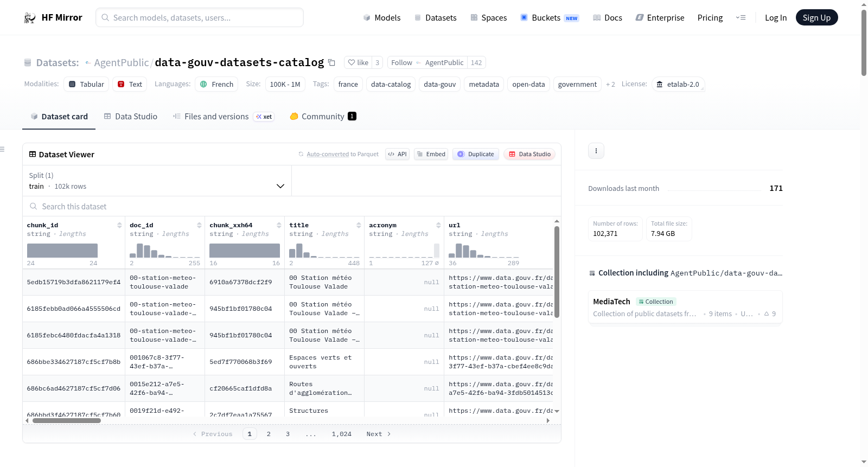
Task: Click the API button in Dataset Viewer
Action: click(397, 154)
